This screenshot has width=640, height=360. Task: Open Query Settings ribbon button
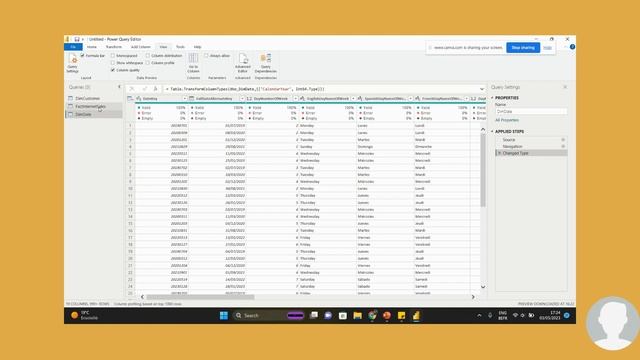(72, 63)
